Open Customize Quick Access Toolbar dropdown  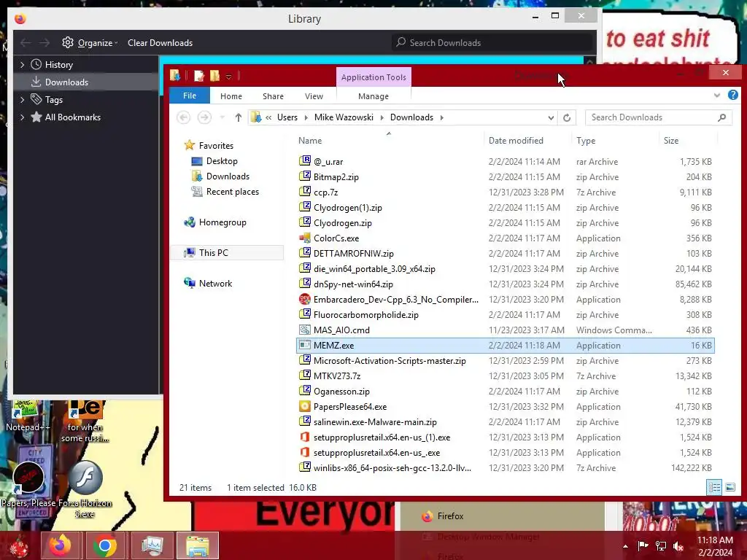[x=228, y=76]
